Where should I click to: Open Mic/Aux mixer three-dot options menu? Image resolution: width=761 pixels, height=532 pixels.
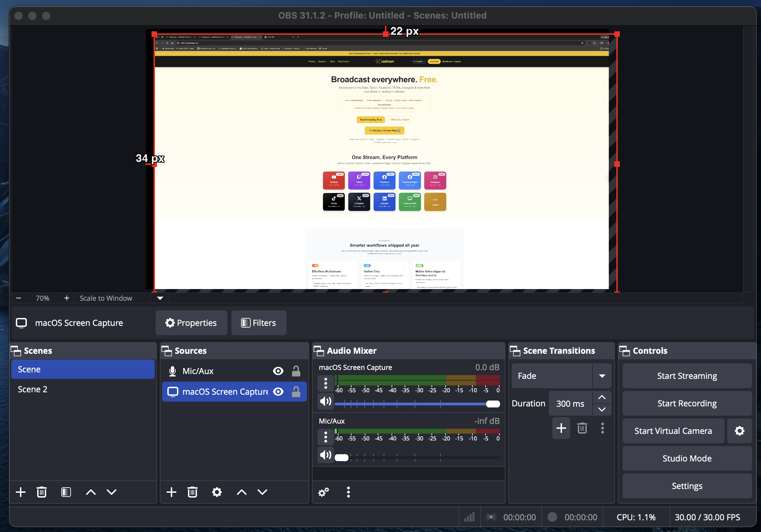(325, 437)
